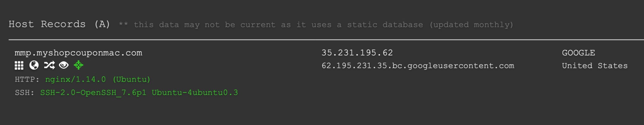Select the hostname mmp.myshopcouponmac.com

(78, 53)
